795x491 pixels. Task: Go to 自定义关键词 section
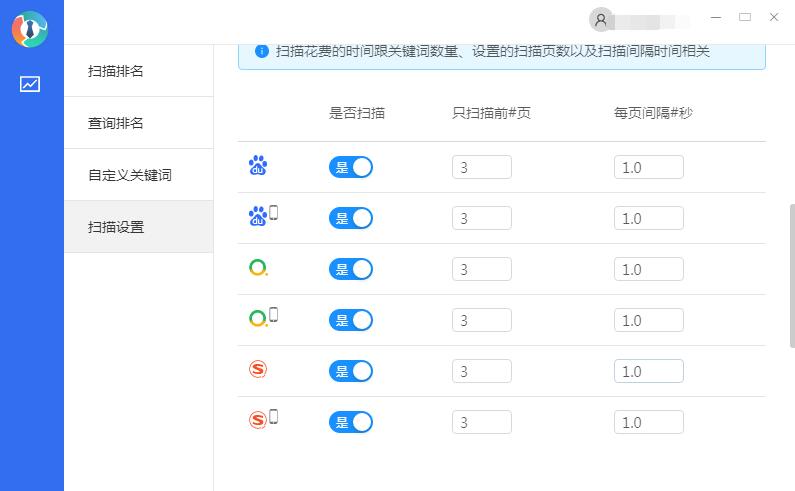pyautogui.click(x=130, y=175)
